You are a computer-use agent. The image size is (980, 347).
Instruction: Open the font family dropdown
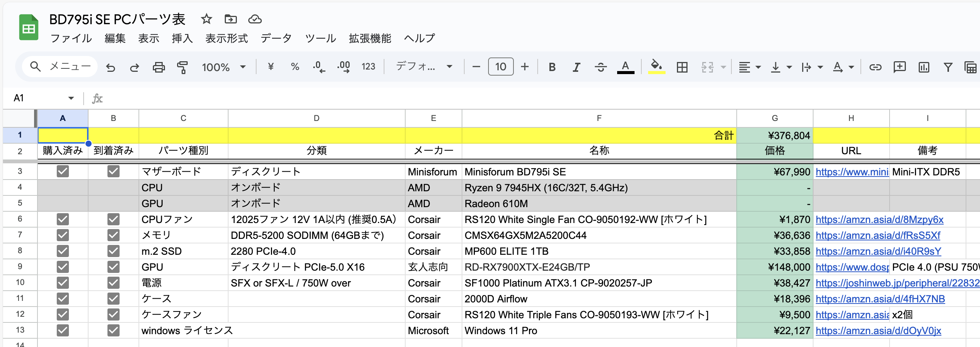tap(424, 67)
